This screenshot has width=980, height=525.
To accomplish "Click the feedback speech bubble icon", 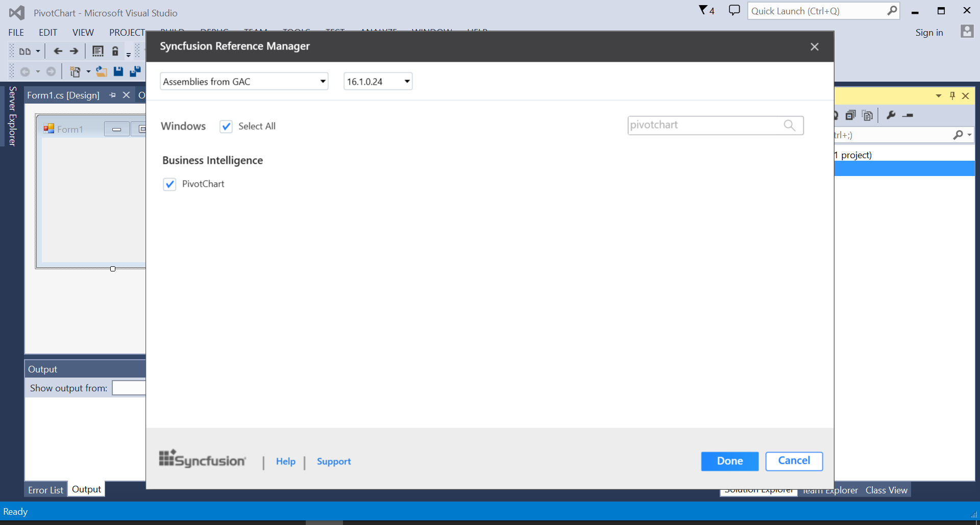I will 734,10.
